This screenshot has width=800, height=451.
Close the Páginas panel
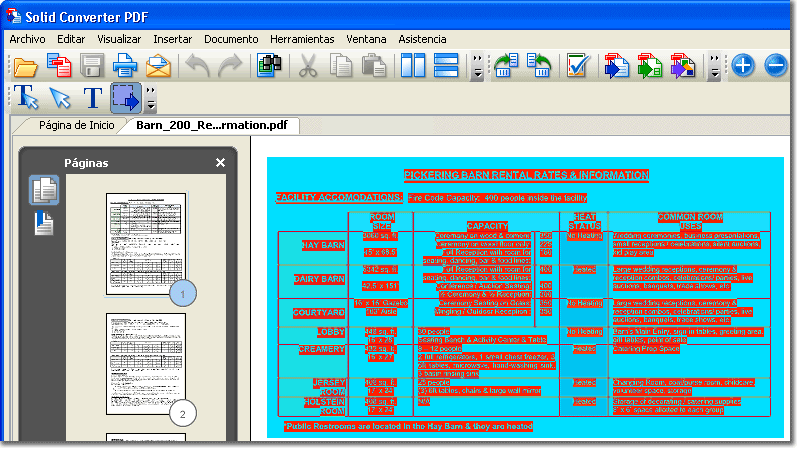coord(220,162)
